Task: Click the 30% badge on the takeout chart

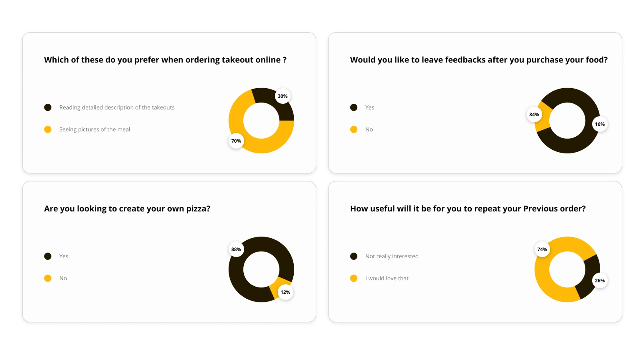Action: pos(282,96)
